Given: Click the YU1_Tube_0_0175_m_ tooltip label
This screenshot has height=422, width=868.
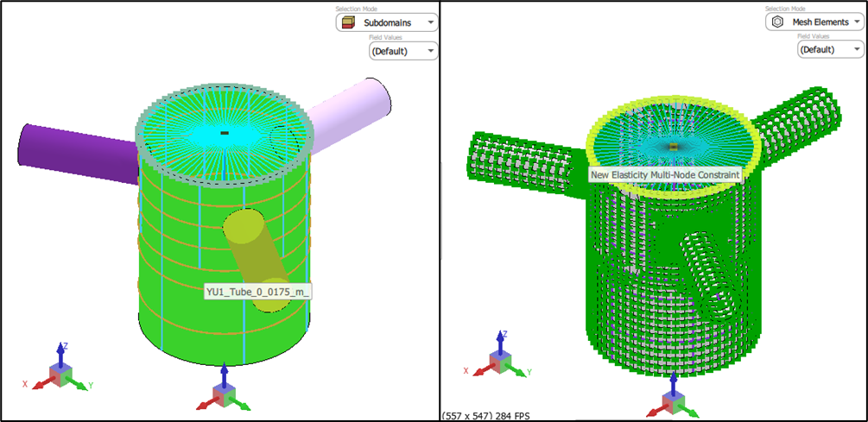Looking at the screenshot, I should click(x=257, y=292).
